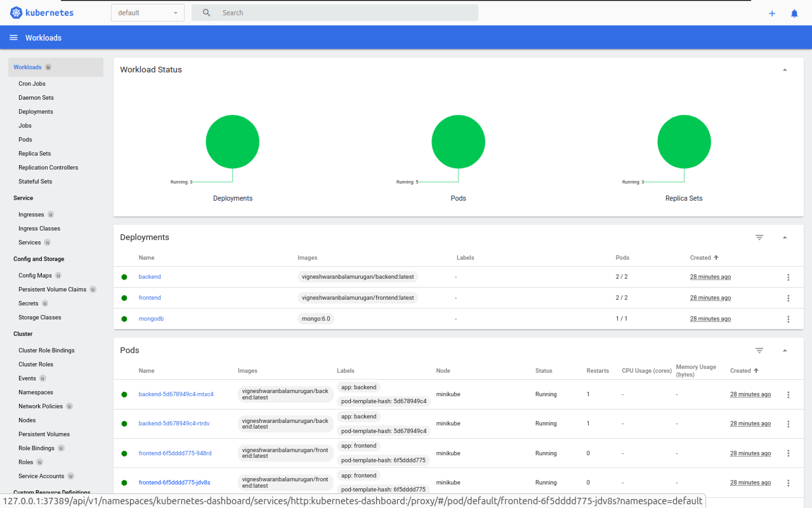The width and height of the screenshot is (812, 508).
Task: Sort Deployments by Created column
Action: point(704,258)
